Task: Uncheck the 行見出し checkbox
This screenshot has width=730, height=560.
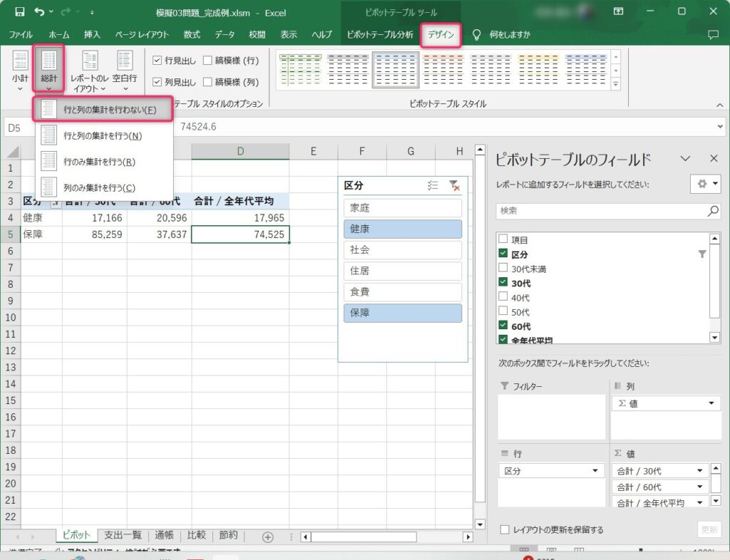Action: point(158,61)
